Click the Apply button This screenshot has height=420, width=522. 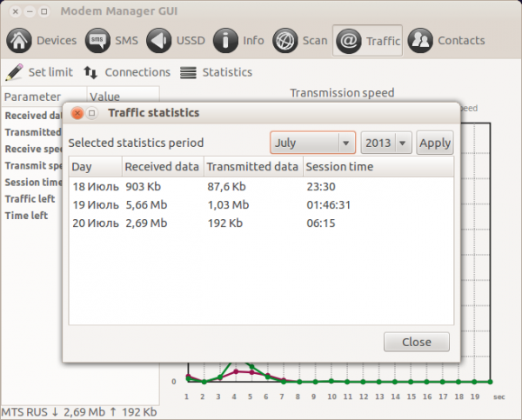point(435,143)
